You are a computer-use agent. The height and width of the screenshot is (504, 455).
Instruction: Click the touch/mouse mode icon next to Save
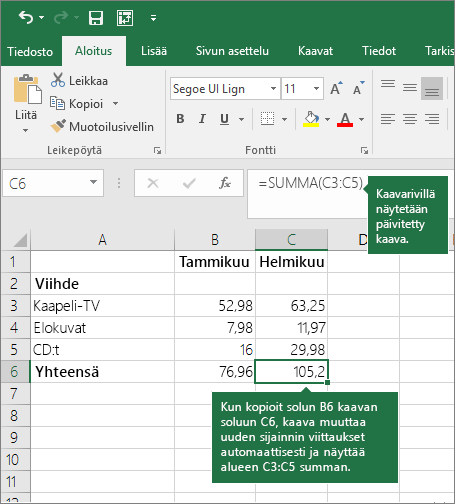pos(125,18)
